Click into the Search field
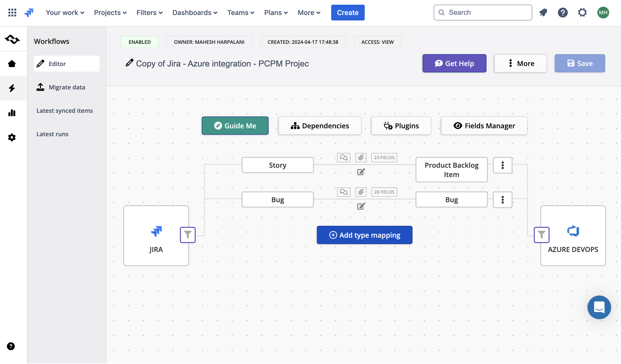The height and width of the screenshot is (364, 621). point(483,13)
